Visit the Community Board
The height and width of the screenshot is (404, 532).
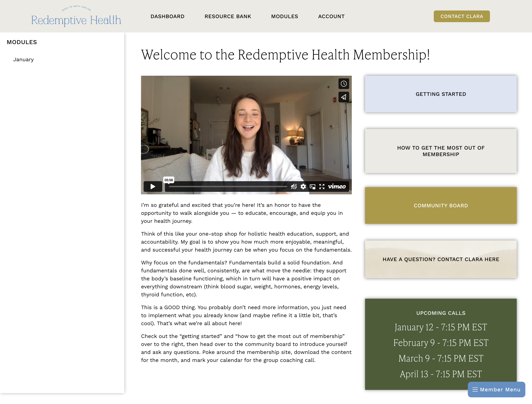pos(441,206)
